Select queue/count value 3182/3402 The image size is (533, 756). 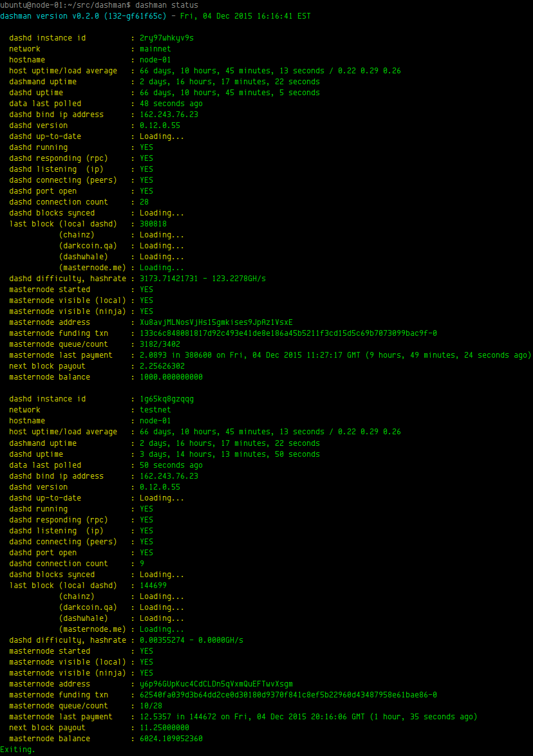tap(160, 344)
